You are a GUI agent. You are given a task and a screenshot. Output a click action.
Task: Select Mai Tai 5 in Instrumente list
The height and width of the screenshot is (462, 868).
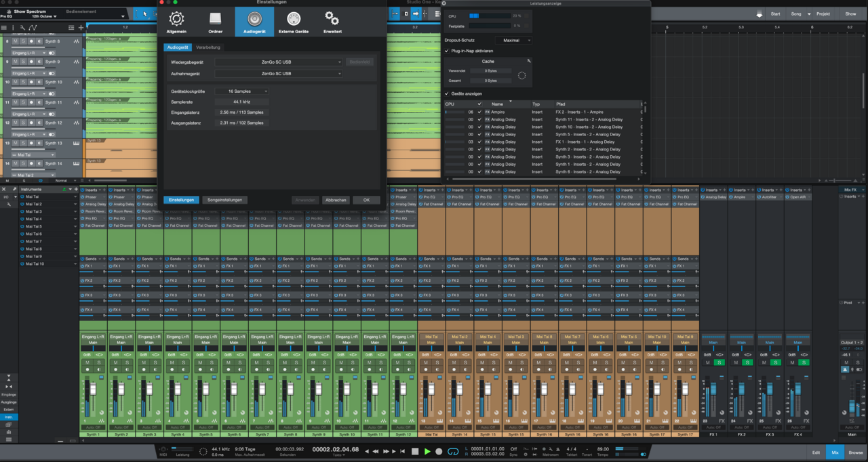[x=35, y=226]
